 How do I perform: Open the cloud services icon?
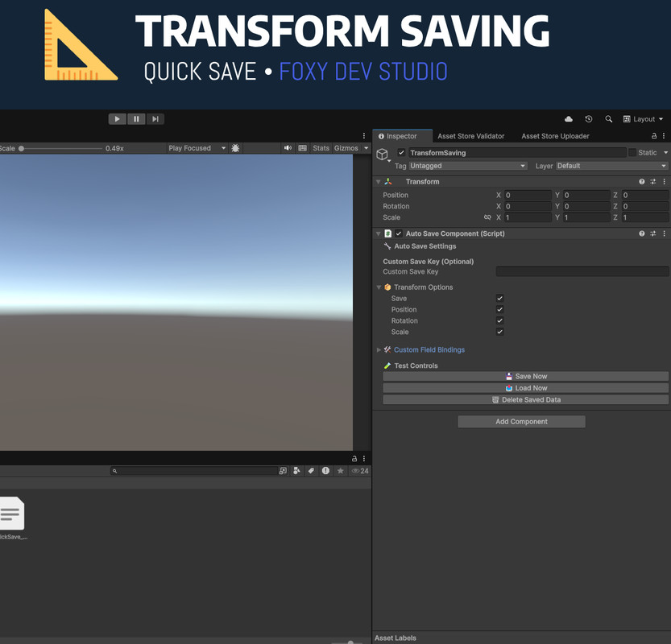[569, 119]
